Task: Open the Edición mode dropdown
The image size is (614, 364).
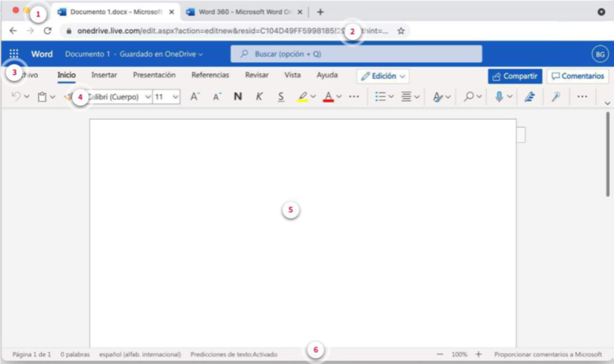Action: 383,76
